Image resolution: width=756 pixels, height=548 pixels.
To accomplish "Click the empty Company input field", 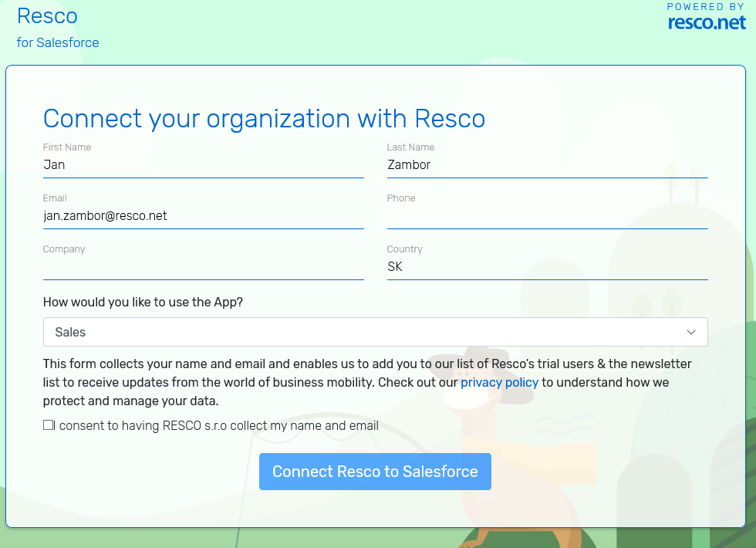I will (203, 267).
